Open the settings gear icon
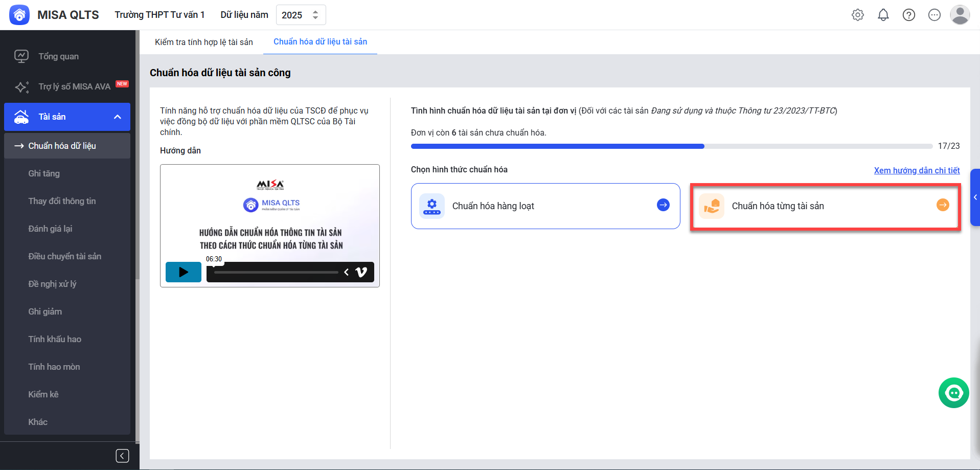 coord(858,15)
